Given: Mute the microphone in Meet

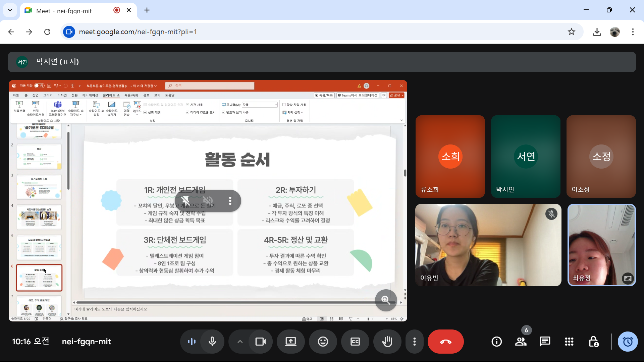Looking at the screenshot, I should coord(212,342).
